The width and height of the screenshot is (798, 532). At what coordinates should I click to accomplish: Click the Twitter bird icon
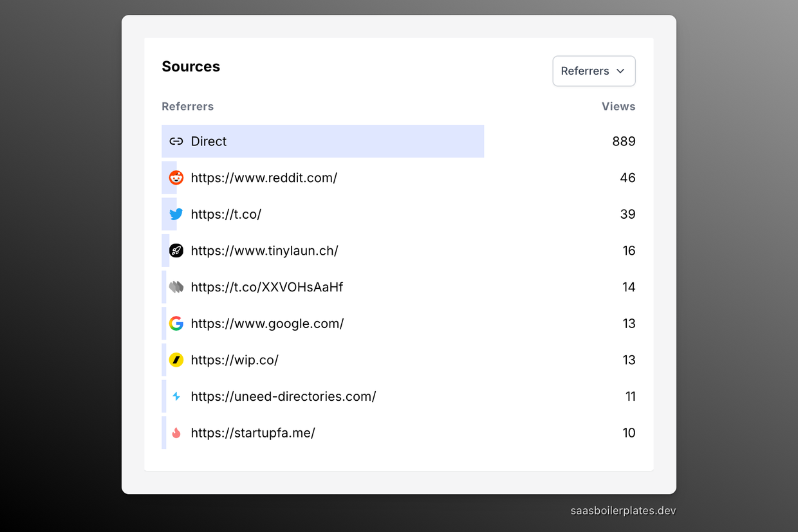coord(176,214)
